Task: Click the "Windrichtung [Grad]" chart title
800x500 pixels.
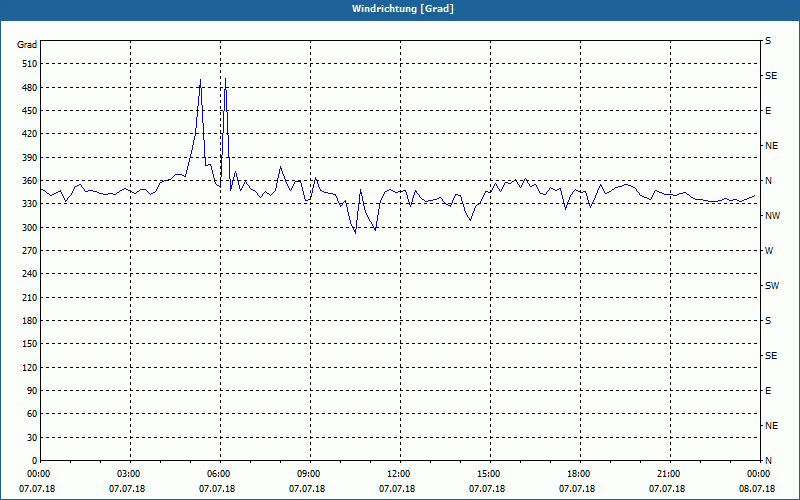Action: pyautogui.click(x=403, y=9)
